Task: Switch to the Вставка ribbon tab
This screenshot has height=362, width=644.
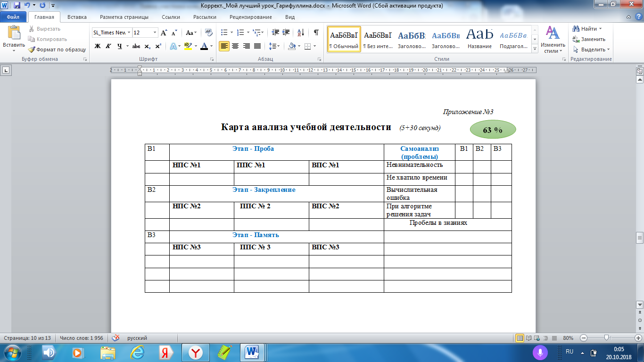Action: (x=77, y=17)
